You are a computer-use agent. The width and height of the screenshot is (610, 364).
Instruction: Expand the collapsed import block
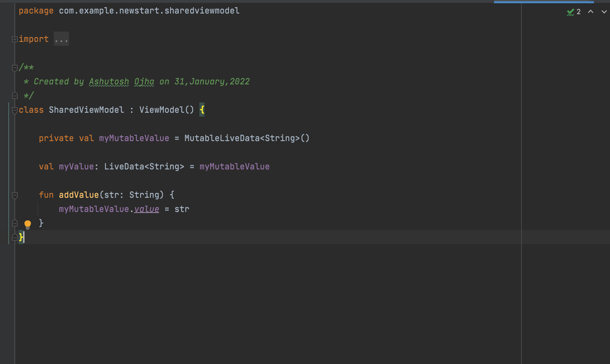click(x=14, y=39)
